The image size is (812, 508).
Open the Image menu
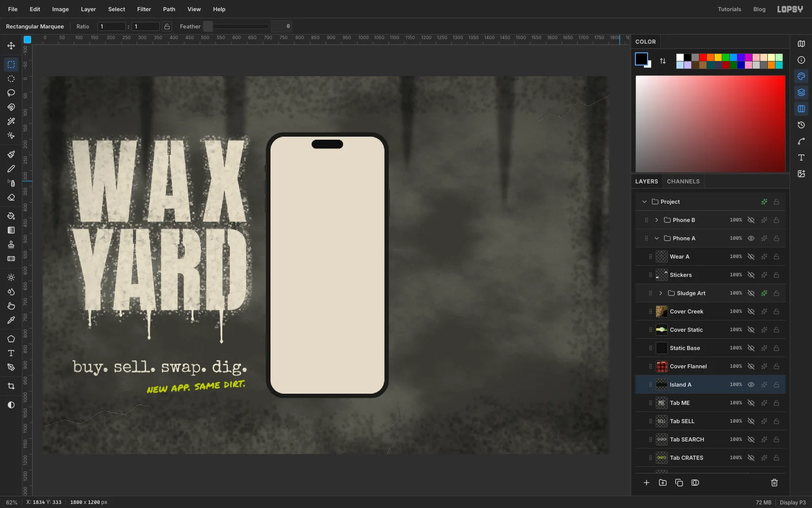[x=60, y=9]
